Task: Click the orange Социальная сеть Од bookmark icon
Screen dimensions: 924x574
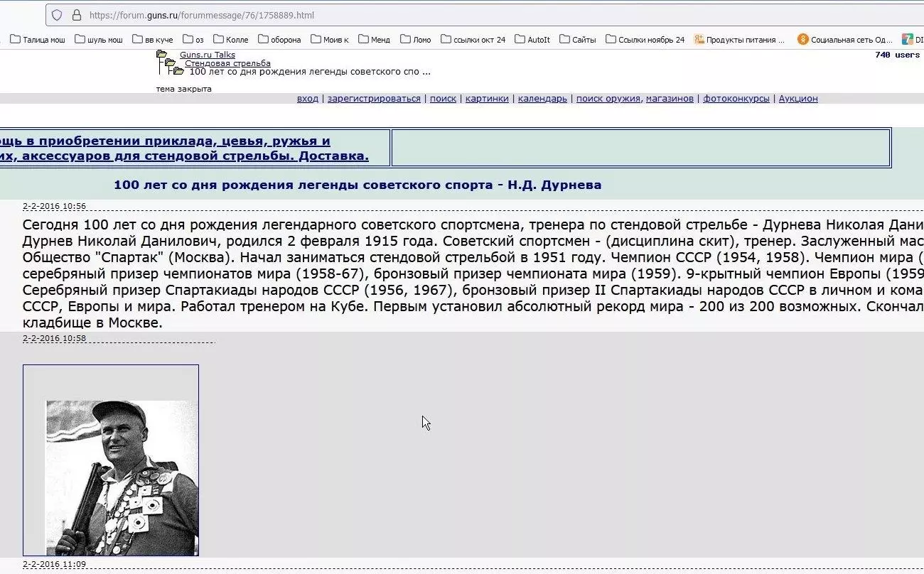Action: pos(804,40)
